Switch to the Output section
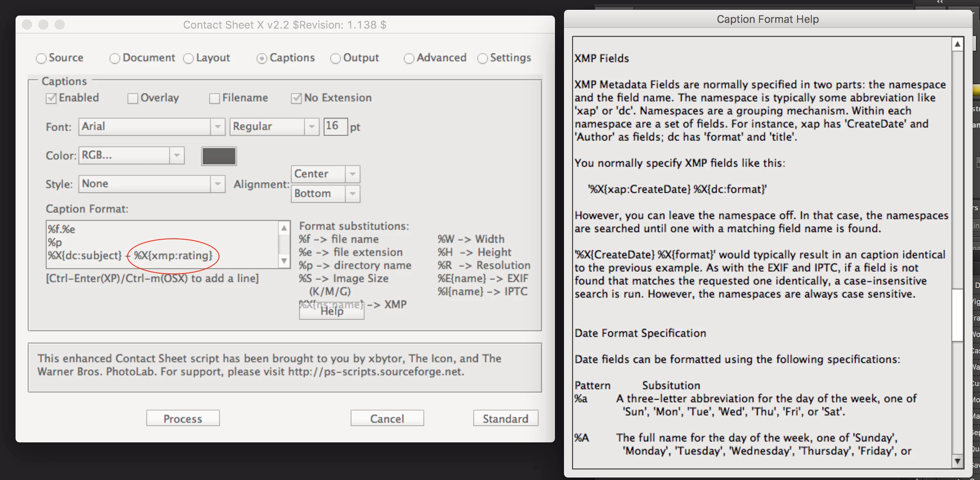The height and width of the screenshot is (480, 980). (x=336, y=58)
